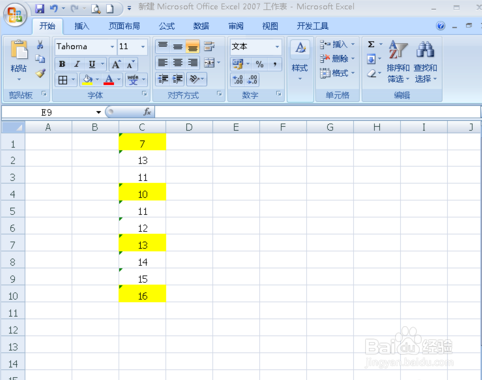Image resolution: width=482 pixels, height=380 pixels.
Task: Decrease decimal places
Action: pos(253,79)
